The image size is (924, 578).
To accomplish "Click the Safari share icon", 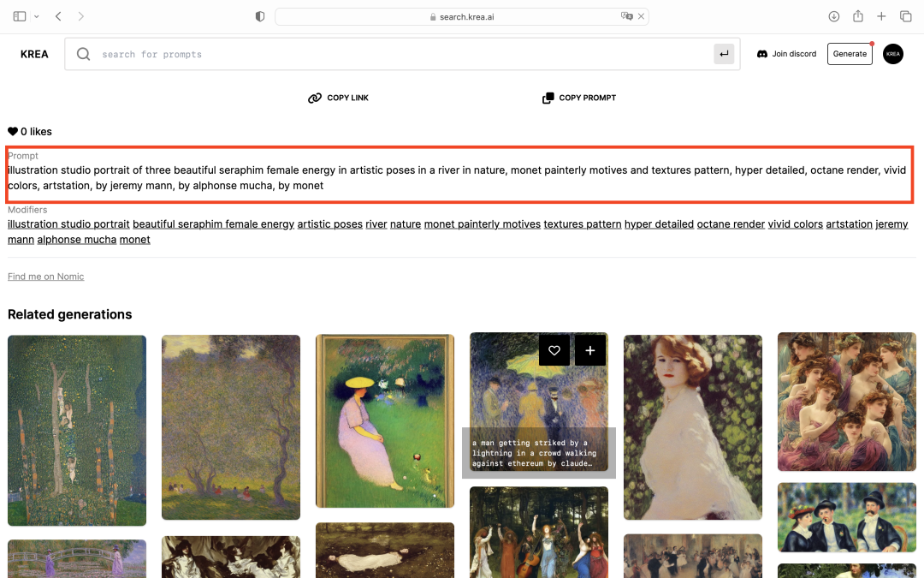I will (857, 16).
